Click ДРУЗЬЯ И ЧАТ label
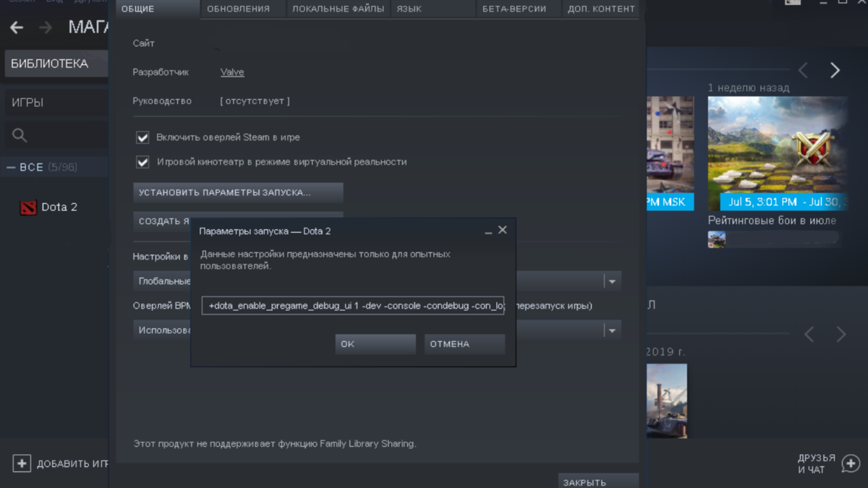 pyautogui.click(x=817, y=464)
